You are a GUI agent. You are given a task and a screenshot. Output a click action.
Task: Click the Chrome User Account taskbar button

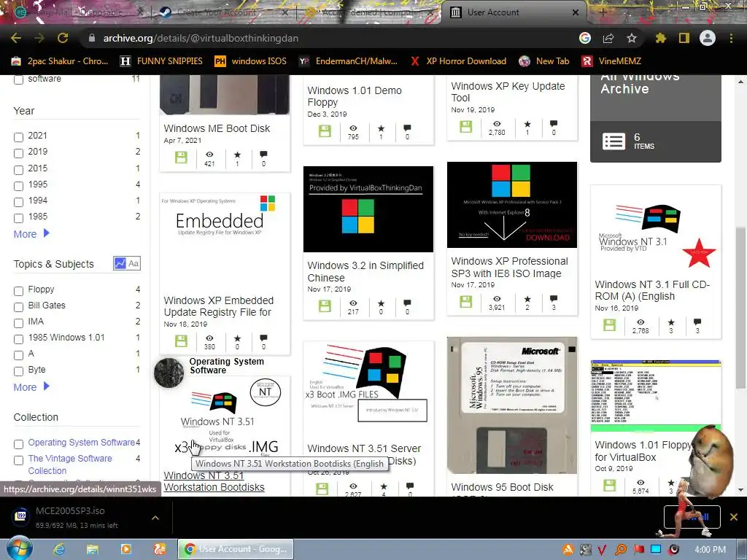pos(236,549)
